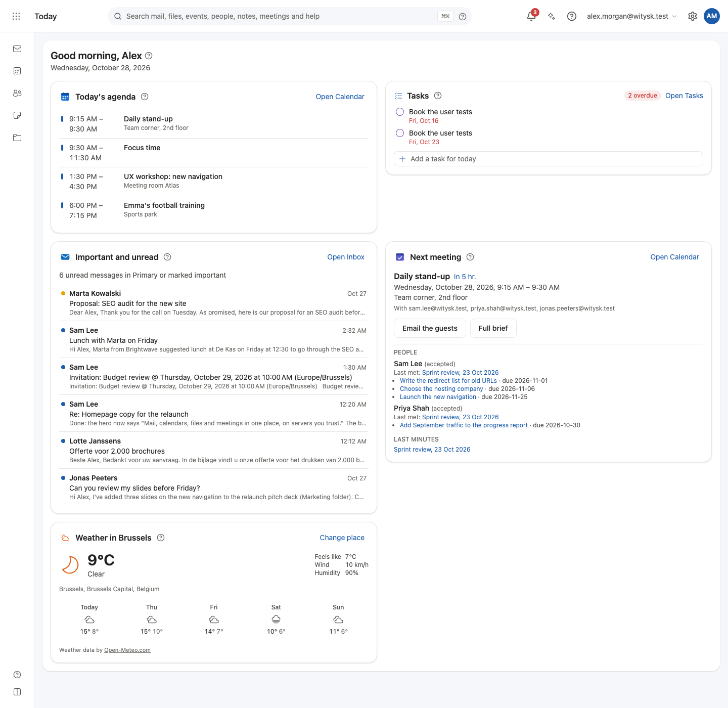This screenshot has width=728, height=708.
Task: Open Jonas Peeters slides review email
Action: pyautogui.click(x=214, y=488)
